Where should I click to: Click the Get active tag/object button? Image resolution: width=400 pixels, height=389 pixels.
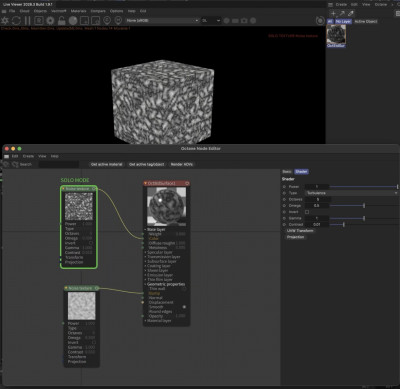(147, 164)
